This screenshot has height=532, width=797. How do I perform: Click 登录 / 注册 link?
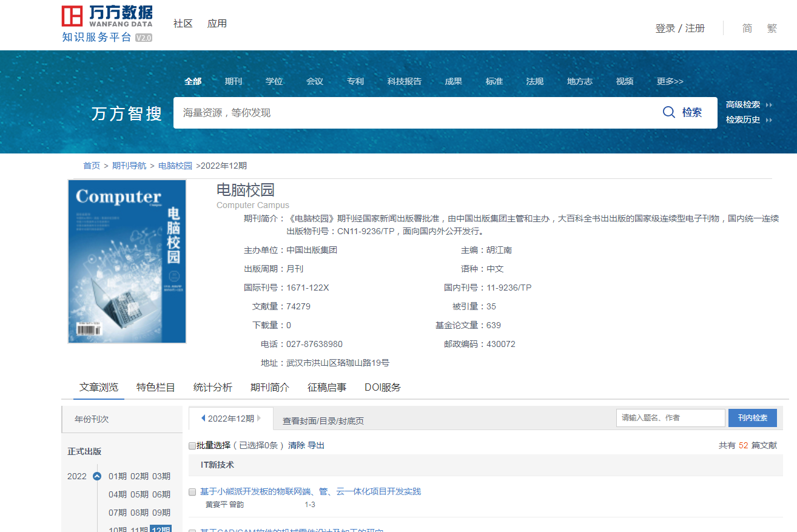pos(680,29)
